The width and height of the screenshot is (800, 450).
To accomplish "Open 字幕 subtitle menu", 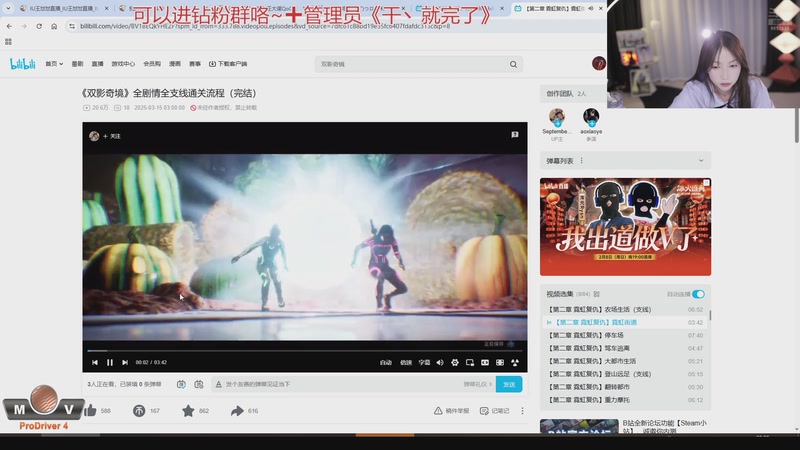I will 424,362.
